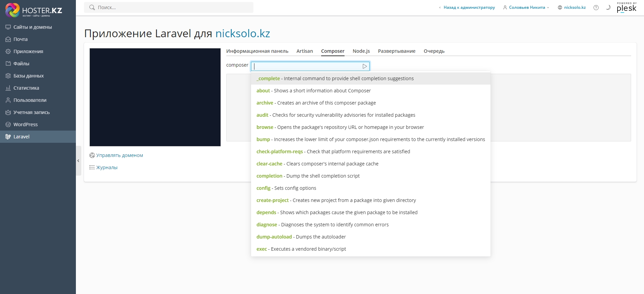Open Соловьев Никита user dropdown
644x294 pixels.
[526, 7]
